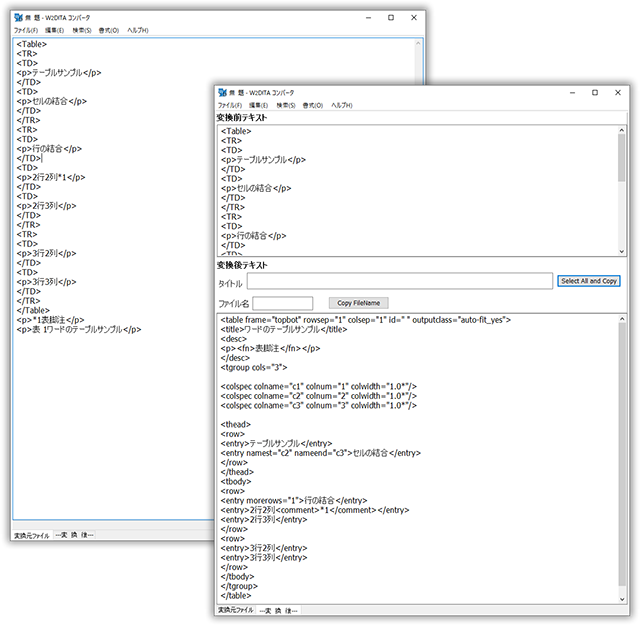
Task: Click the Copy FileName button
Action: coord(358,303)
